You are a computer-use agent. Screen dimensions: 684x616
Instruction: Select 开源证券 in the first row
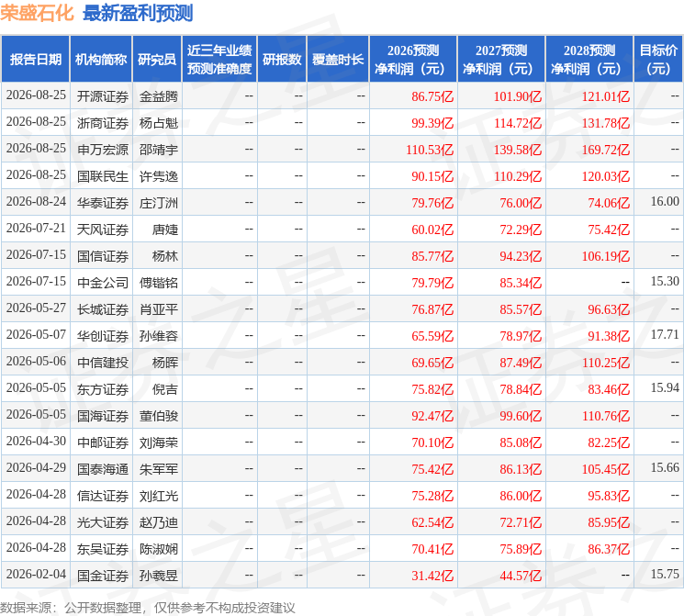coord(103,96)
